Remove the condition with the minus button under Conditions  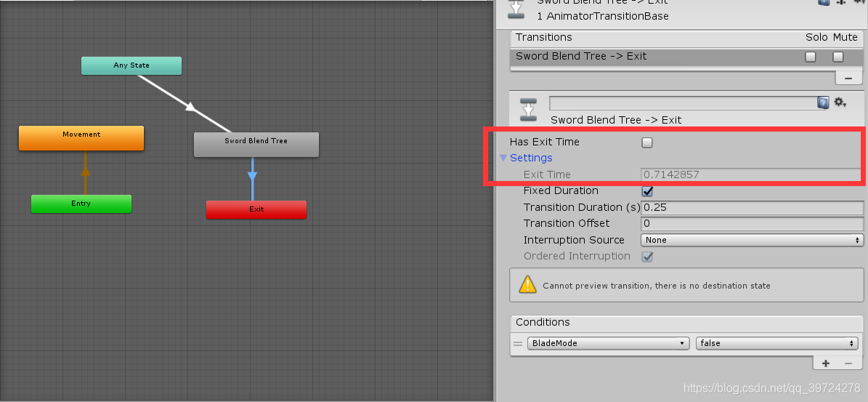click(848, 363)
